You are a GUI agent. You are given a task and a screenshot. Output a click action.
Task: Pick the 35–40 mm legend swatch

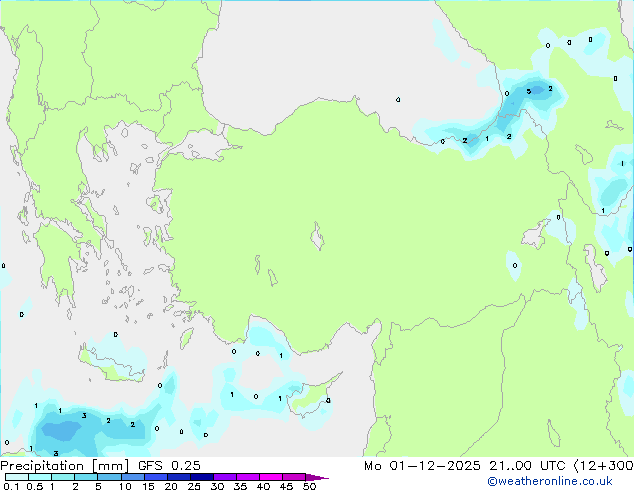[248, 477]
